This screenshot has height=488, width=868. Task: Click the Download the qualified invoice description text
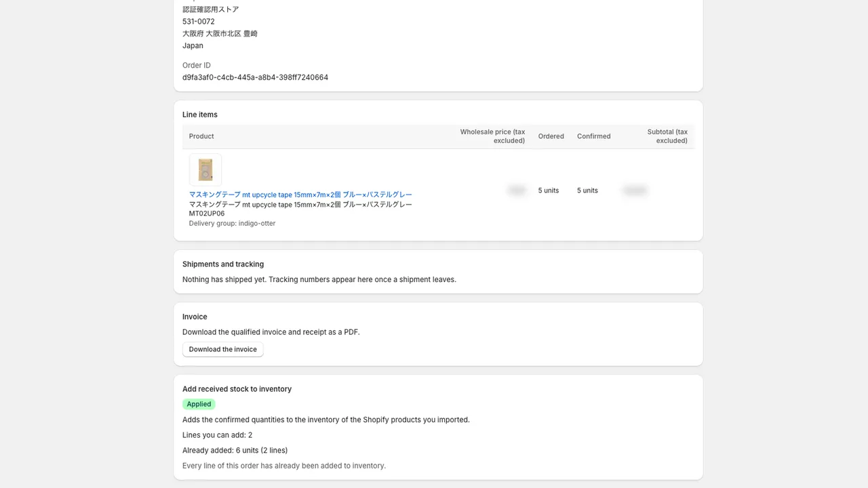pos(271,332)
